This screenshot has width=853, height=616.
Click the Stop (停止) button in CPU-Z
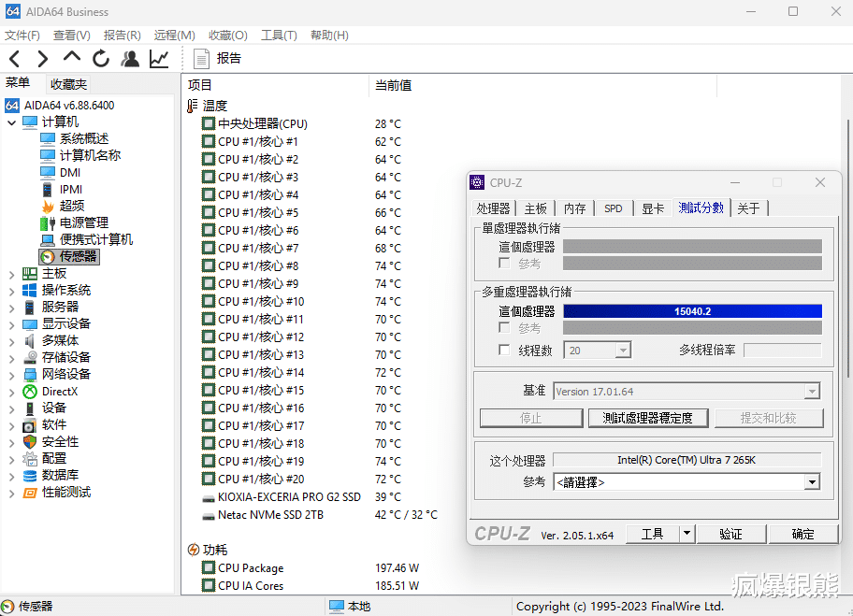pos(531,418)
